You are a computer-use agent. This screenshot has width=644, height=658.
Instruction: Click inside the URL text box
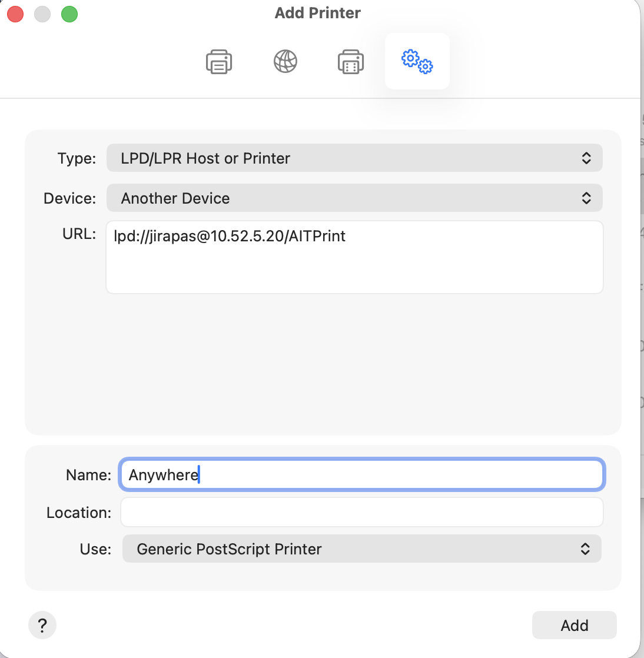pyautogui.click(x=354, y=265)
